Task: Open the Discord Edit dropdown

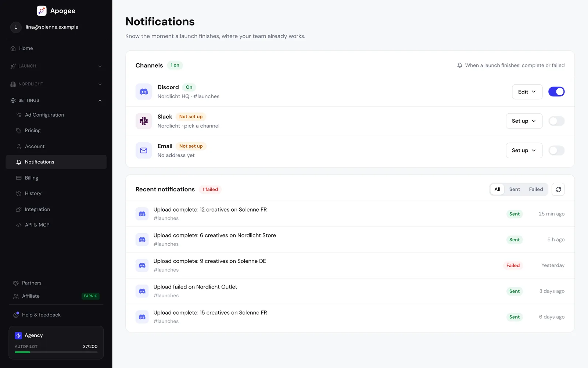Action: coord(527,92)
